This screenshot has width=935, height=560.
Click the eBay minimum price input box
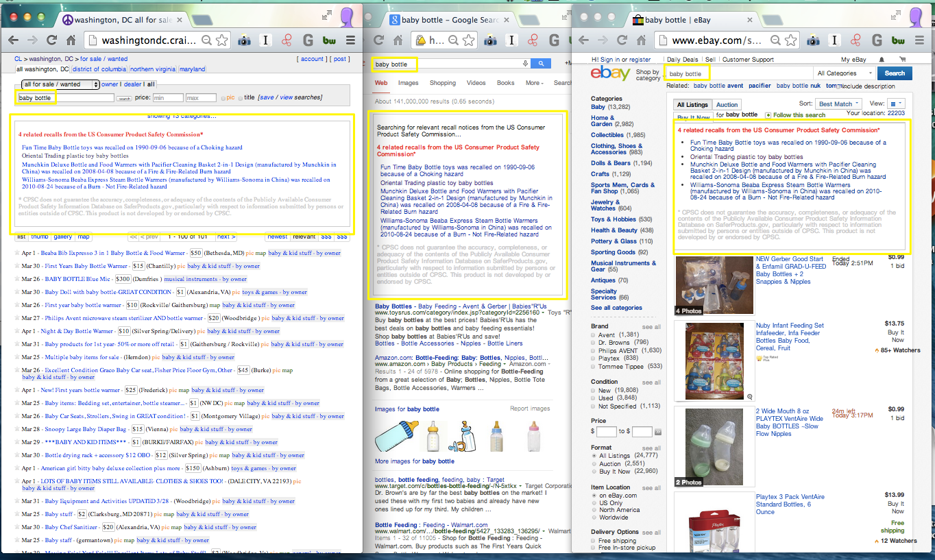pyautogui.click(x=606, y=432)
